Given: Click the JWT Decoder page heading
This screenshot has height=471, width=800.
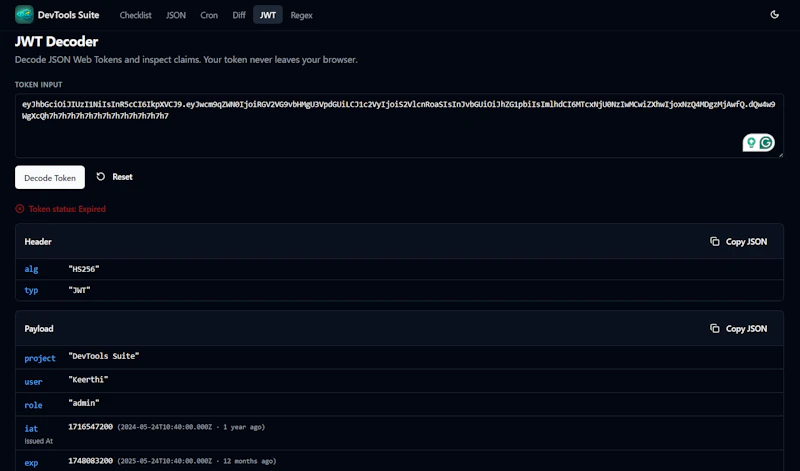Looking at the screenshot, I should click(x=56, y=41).
